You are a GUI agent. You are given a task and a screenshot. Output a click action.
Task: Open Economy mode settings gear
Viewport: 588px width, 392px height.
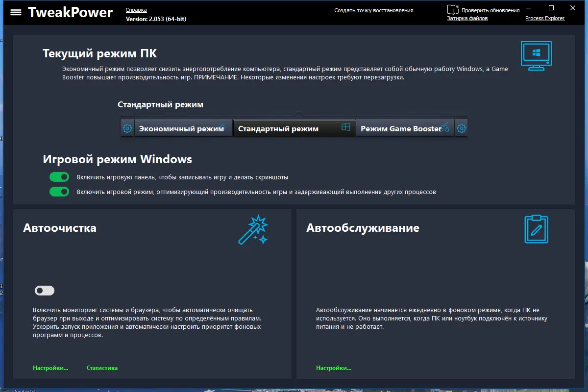pos(127,129)
